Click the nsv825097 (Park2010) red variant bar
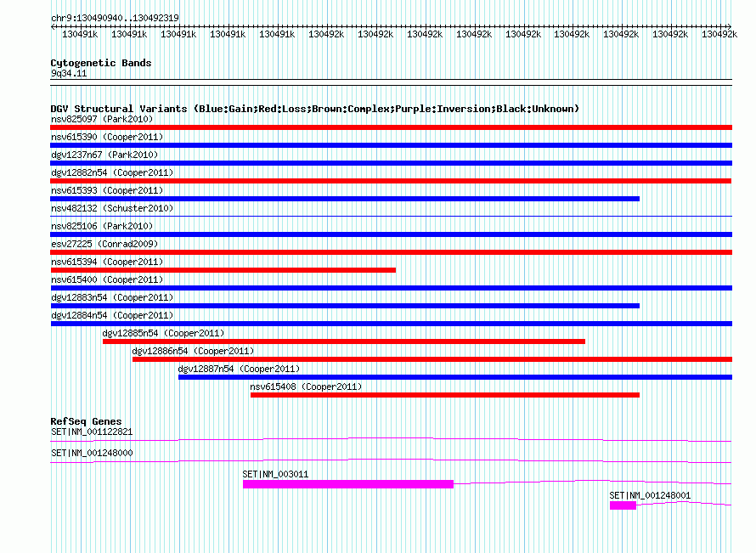The height and width of the screenshot is (553, 756). (391, 127)
